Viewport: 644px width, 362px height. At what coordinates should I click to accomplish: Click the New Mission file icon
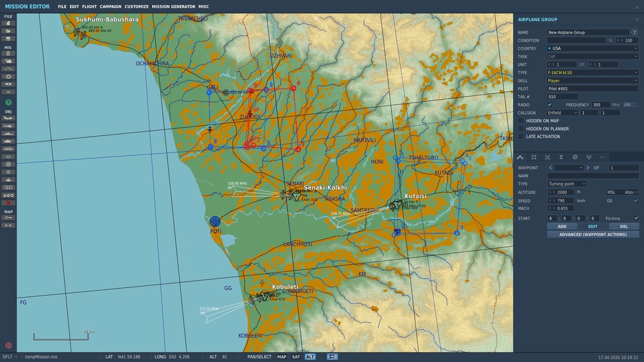point(8,23)
